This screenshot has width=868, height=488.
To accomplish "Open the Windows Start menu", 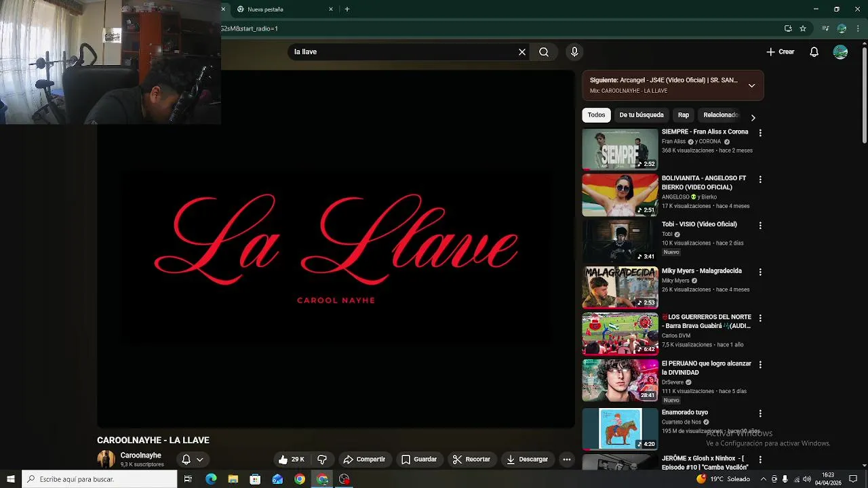I will (10, 479).
